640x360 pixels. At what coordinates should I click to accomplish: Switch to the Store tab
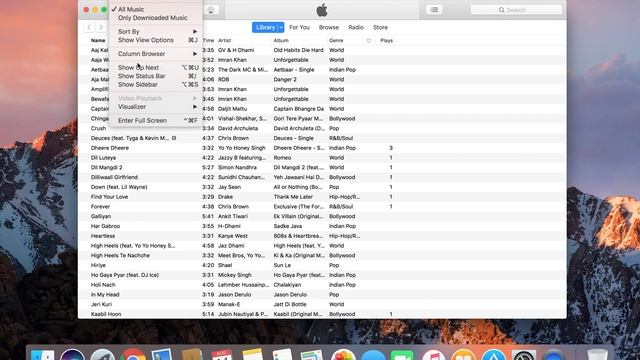380,27
